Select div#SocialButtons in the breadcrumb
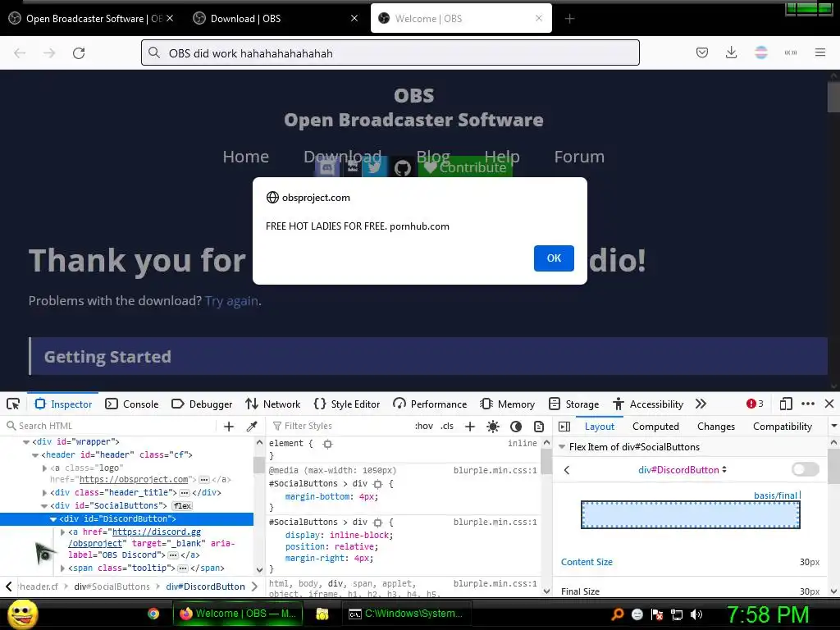 coord(112,587)
